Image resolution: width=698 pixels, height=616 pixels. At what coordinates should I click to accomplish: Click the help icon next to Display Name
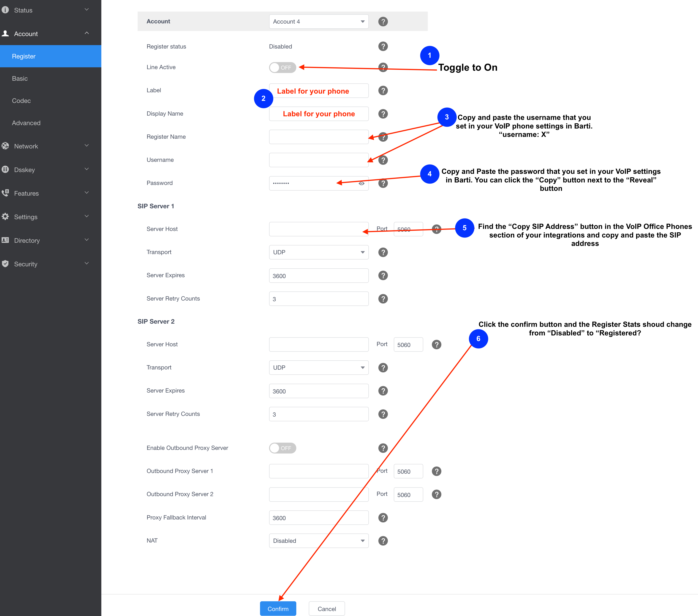pyautogui.click(x=383, y=114)
